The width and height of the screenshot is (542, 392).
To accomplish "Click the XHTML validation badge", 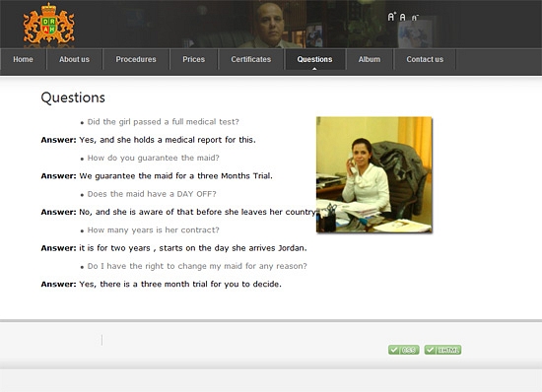I will (x=442, y=350).
